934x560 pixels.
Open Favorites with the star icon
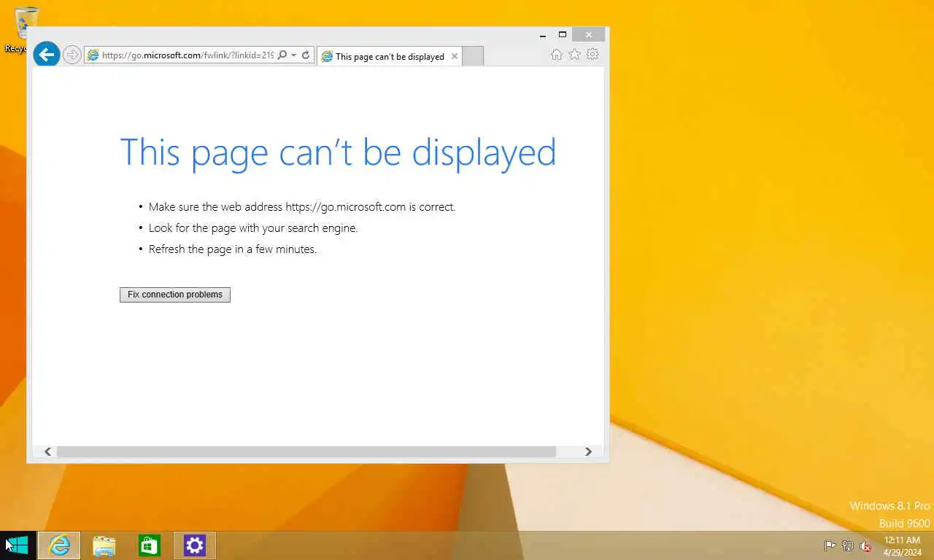point(574,55)
